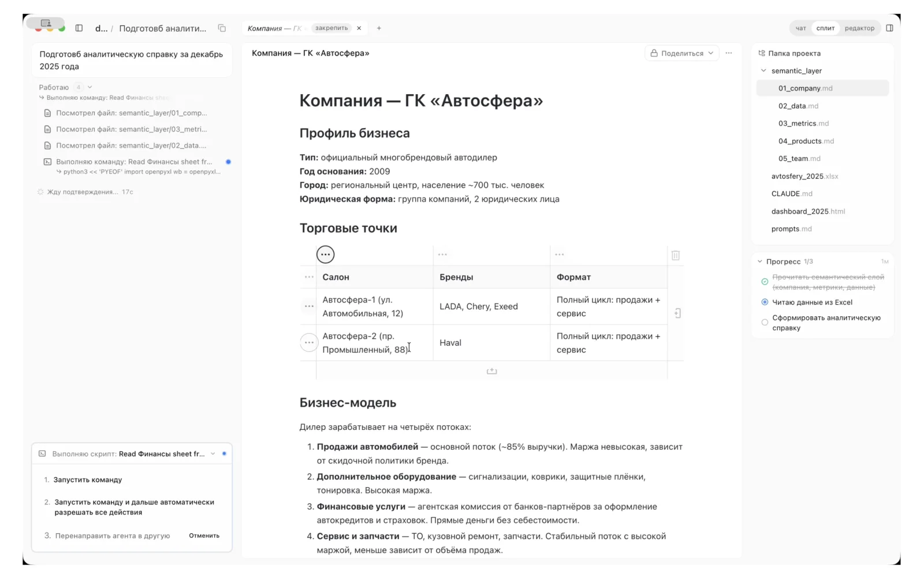Copy chat title icon next to breadcrumb

[222, 28]
